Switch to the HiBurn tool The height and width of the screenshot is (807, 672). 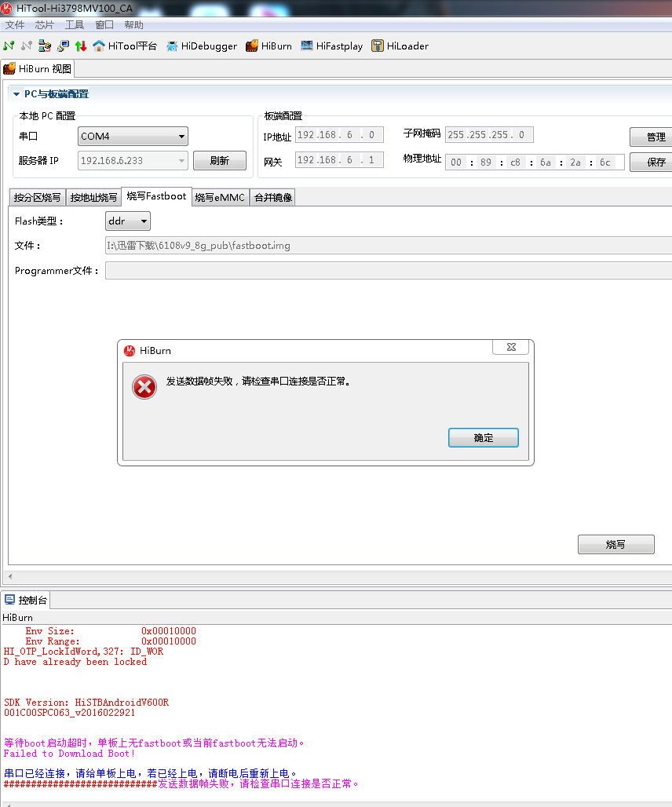(x=268, y=46)
